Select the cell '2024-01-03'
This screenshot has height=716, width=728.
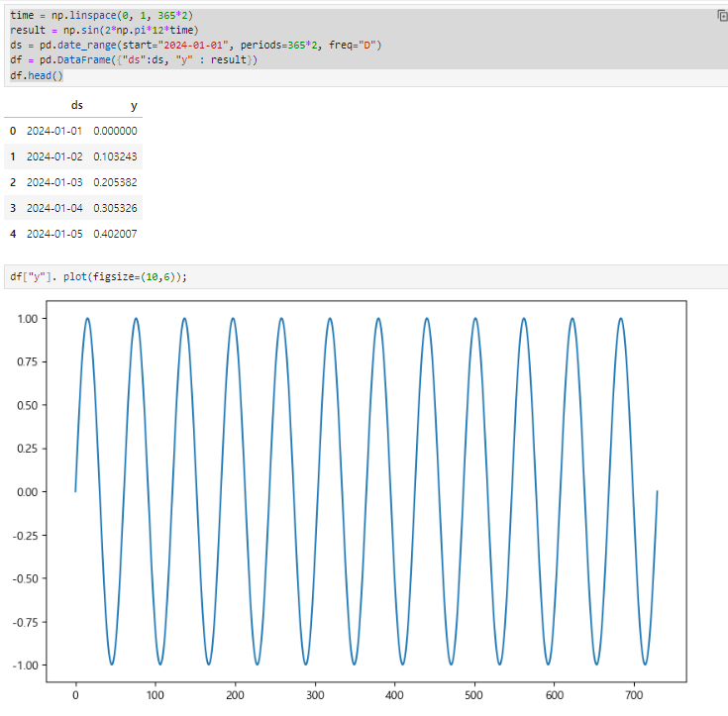54,182
